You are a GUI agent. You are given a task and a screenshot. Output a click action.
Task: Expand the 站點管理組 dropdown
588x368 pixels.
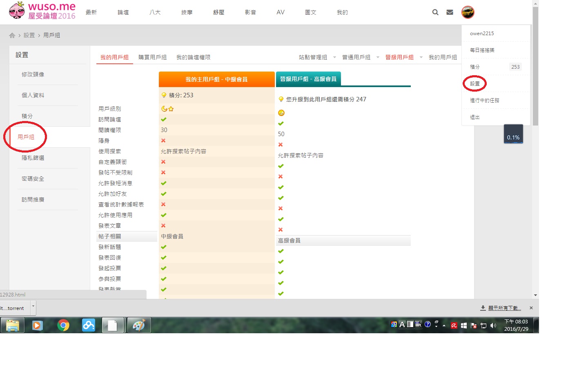click(x=334, y=58)
